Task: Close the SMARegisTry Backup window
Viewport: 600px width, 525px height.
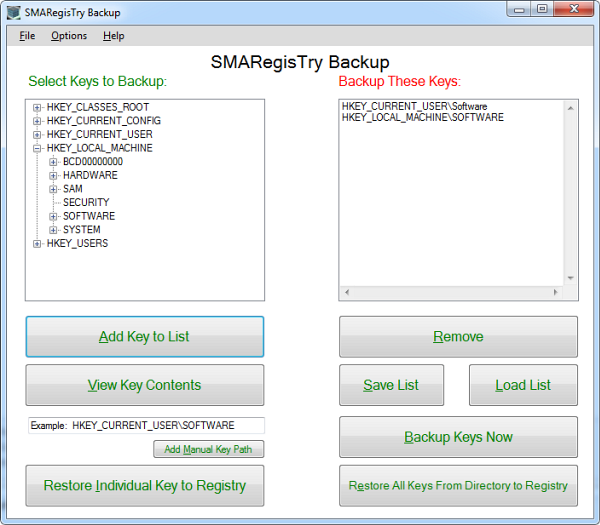Action: tap(574, 9)
